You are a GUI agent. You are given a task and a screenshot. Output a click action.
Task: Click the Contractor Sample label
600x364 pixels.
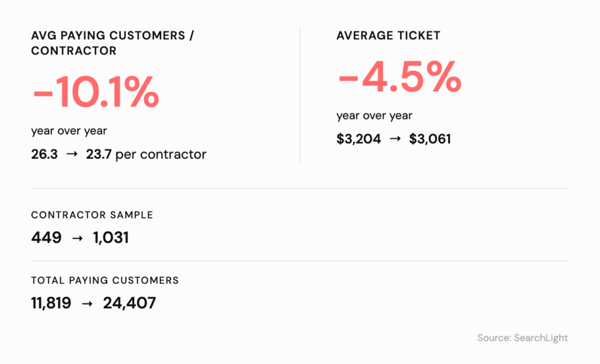pos(92,215)
